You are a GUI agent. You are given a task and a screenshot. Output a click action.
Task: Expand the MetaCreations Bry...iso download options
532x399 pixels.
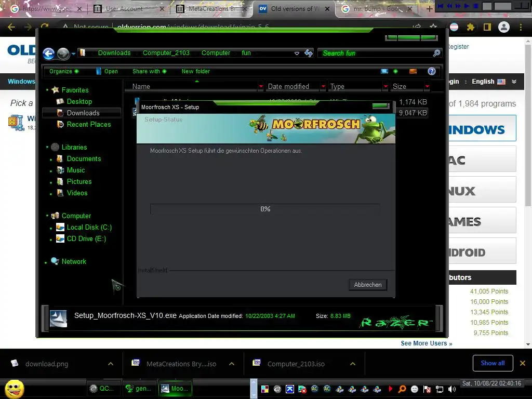232,364
